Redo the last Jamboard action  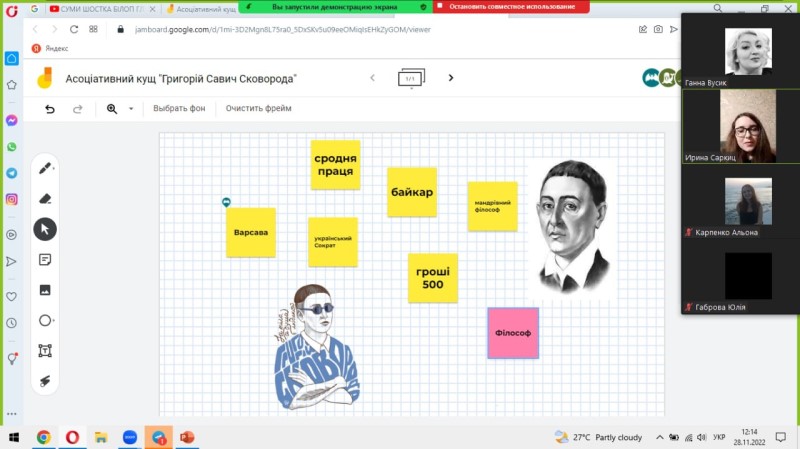point(78,109)
